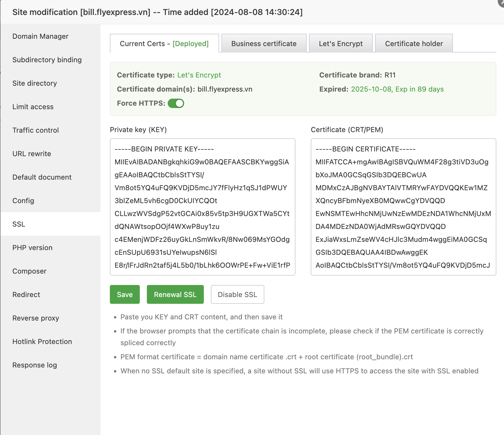
Task: Select Traffic control in sidebar
Action: pos(36,130)
